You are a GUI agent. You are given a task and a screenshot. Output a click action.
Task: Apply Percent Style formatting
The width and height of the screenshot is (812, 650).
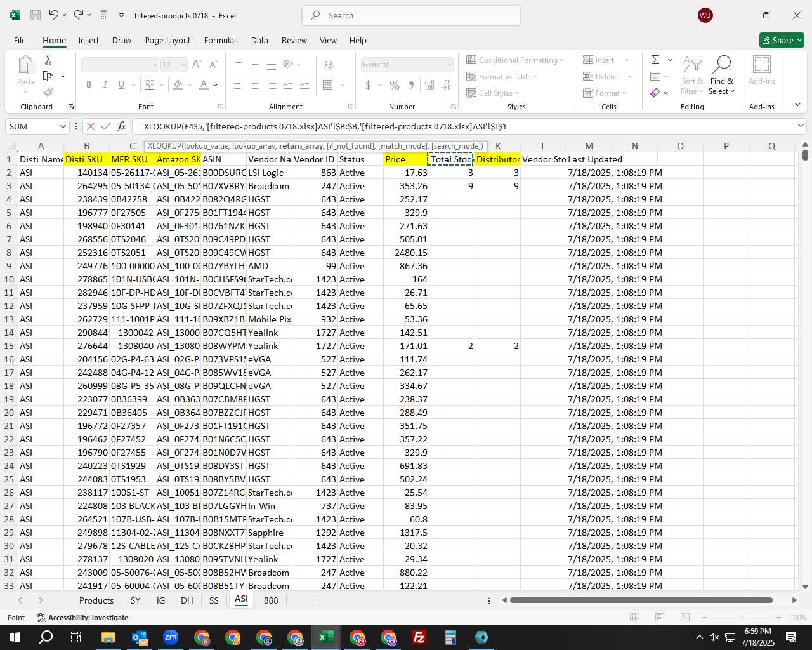click(x=395, y=84)
